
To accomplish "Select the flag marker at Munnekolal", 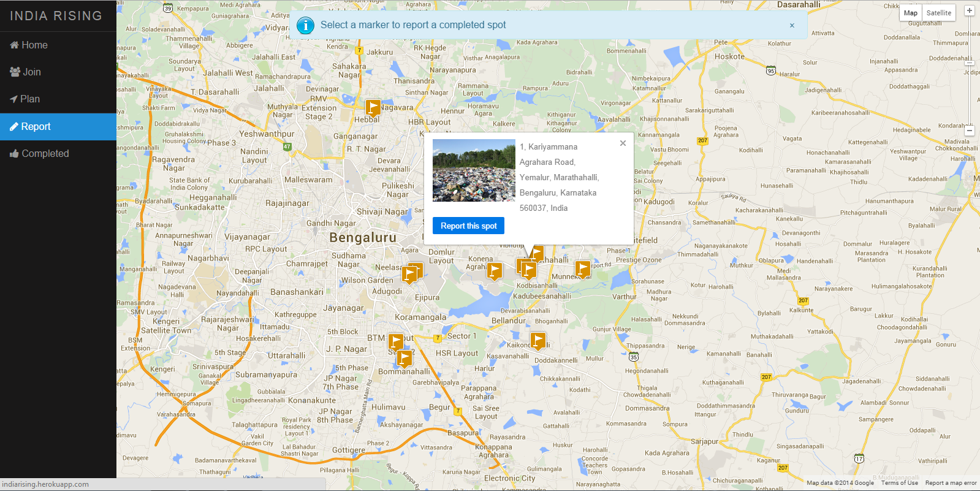I will [x=582, y=268].
